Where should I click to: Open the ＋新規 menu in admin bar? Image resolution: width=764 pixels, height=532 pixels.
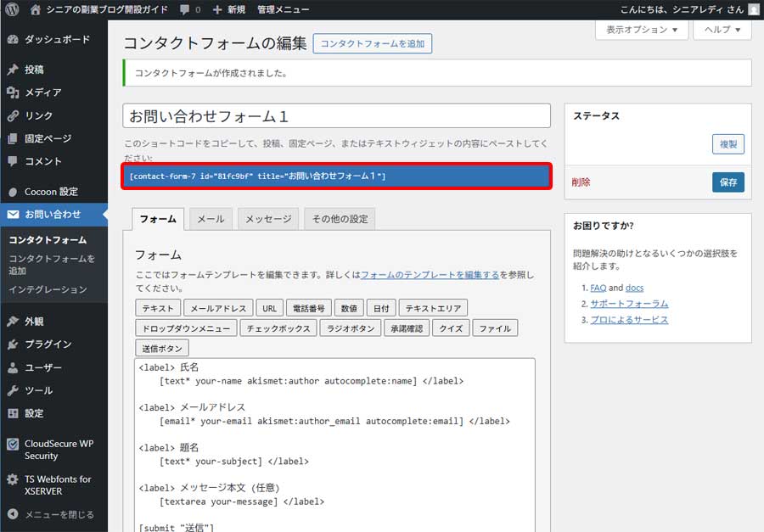[230, 8]
